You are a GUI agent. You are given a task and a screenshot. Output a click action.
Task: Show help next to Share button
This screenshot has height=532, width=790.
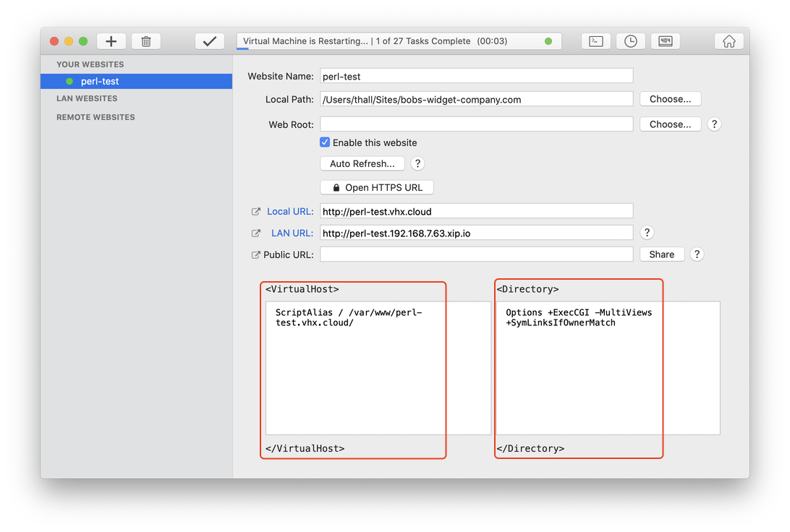[697, 254]
